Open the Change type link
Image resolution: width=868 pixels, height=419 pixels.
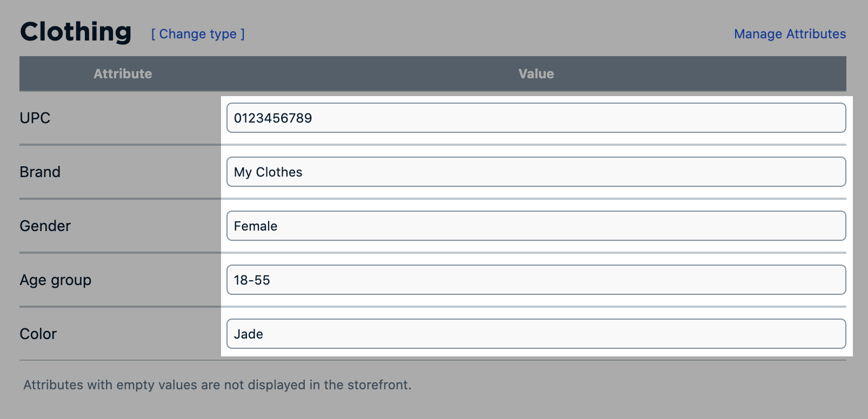tap(197, 34)
